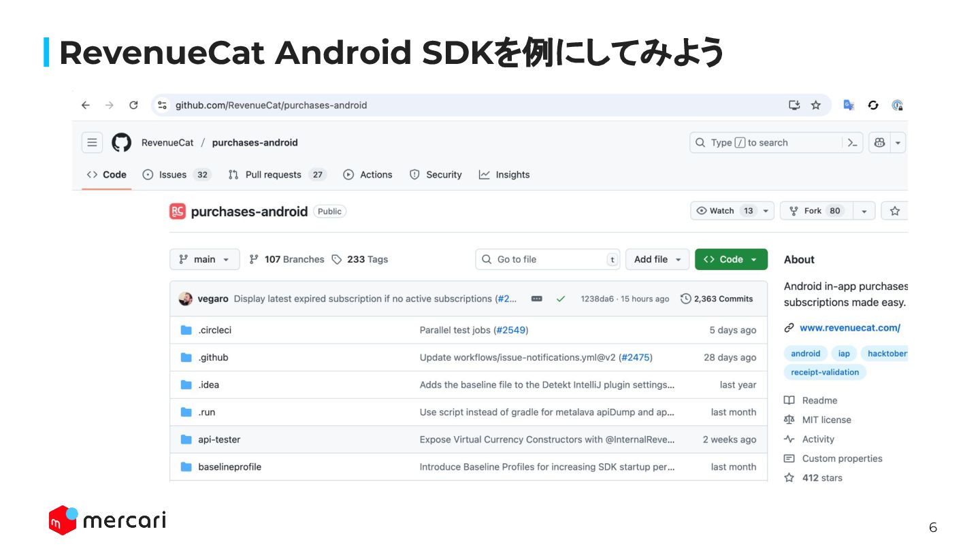
Task: Click the vegaro author name
Action: coord(213,299)
